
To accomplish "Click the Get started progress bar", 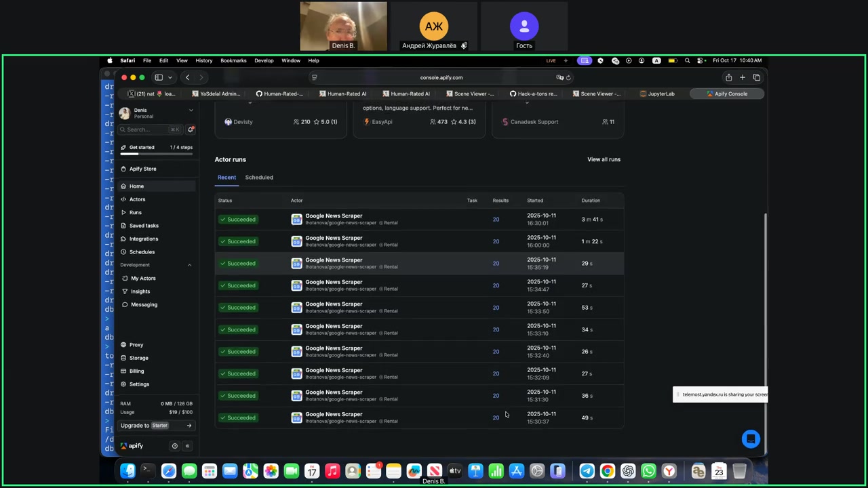I will 156,154.
